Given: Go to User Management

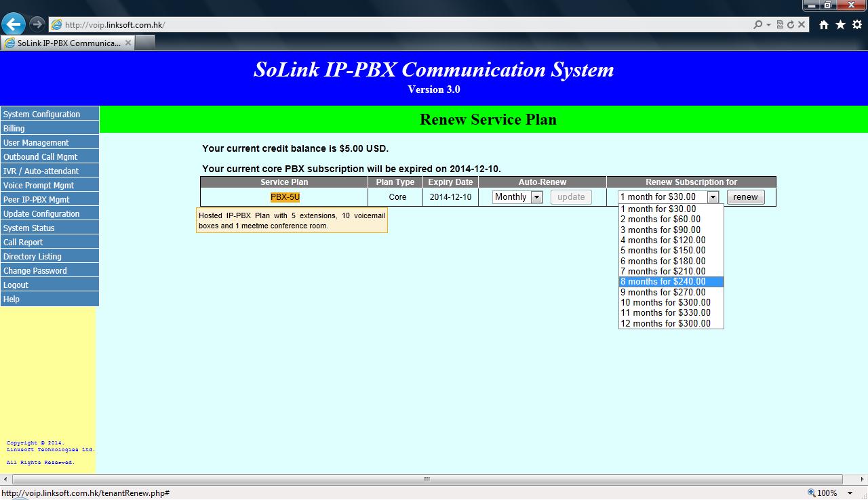Looking at the screenshot, I should (50, 143).
